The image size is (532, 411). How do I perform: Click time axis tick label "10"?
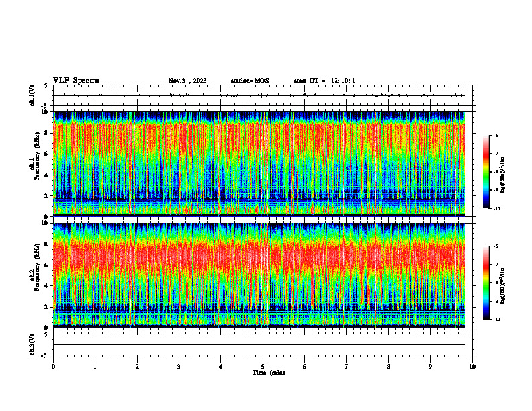[x=472, y=367]
